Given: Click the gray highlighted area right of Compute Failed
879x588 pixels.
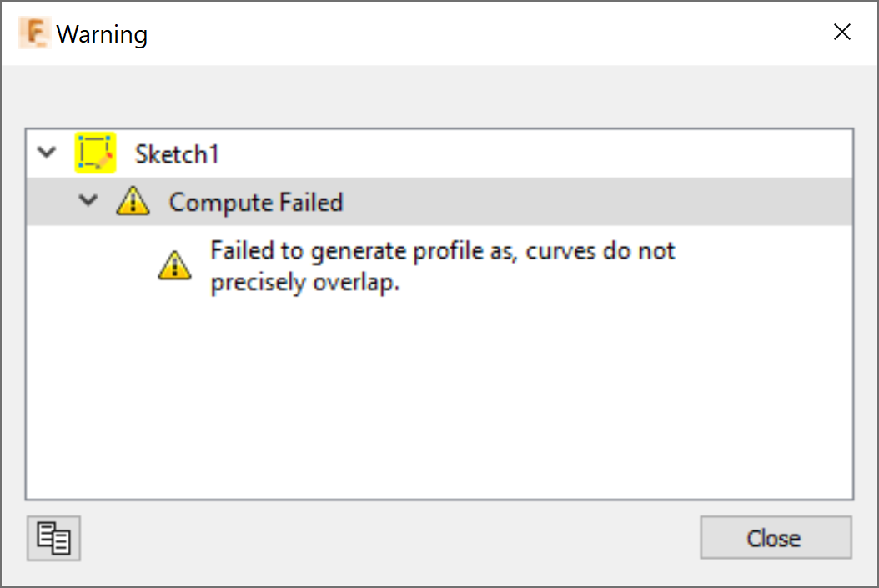Looking at the screenshot, I should pyautogui.click(x=600, y=202).
